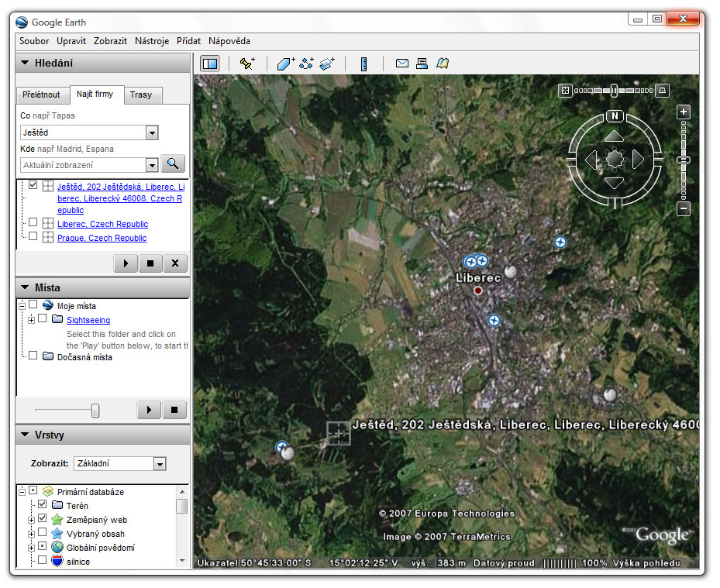The height and width of the screenshot is (588, 720).
Task: Pan the map left with the compass arrow
Action: pyautogui.click(x=591, y=160)
